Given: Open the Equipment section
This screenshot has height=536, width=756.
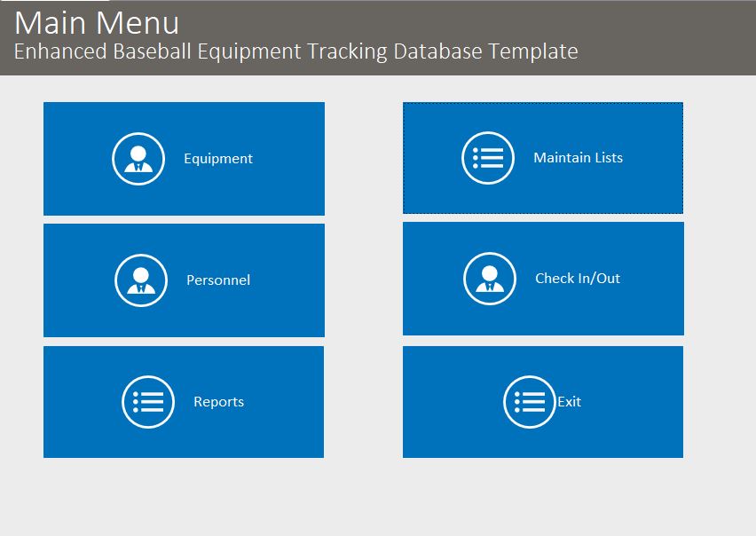Looking at the screenshot, I should tap(184, 159).
